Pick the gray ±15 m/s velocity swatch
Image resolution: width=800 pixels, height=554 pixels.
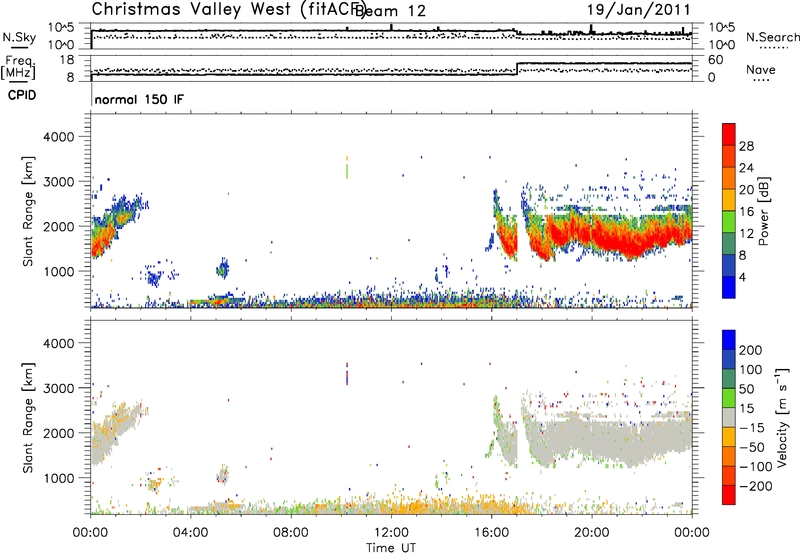(x=729, y=417)
